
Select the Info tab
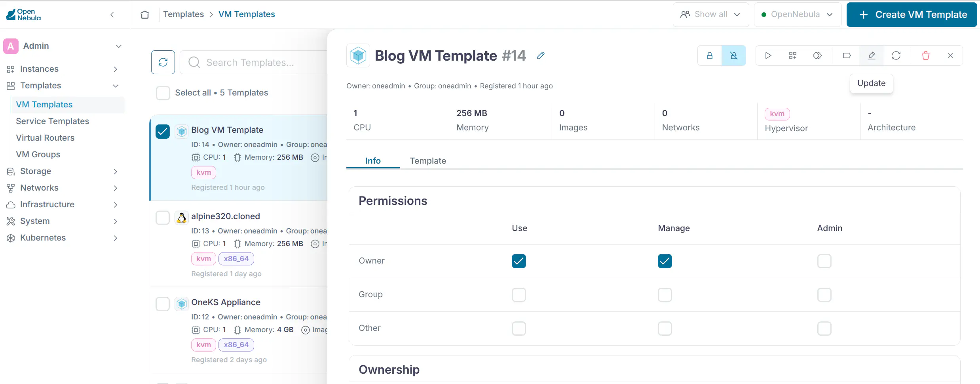373,160
